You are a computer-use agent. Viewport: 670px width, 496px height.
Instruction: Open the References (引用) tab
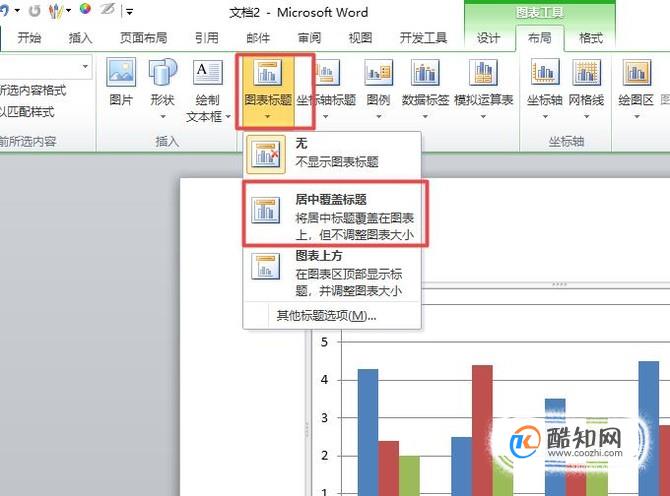click(207, 38)
